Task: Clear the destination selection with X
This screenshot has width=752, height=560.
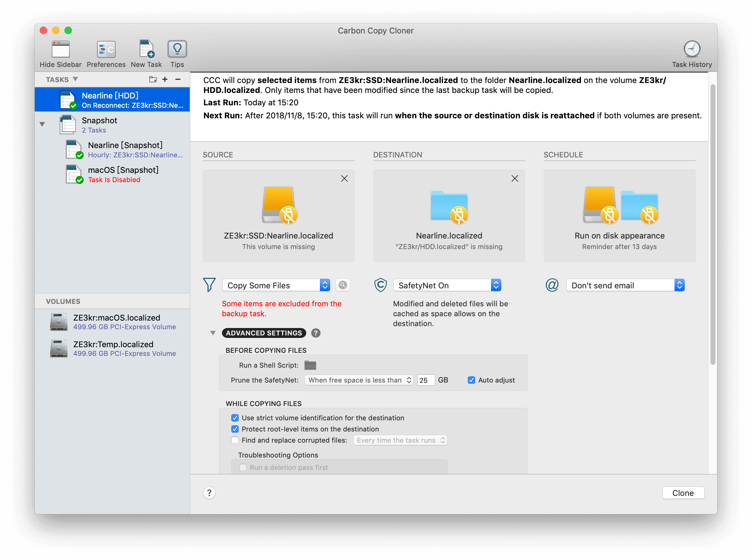Action: (x=514, y=179)
